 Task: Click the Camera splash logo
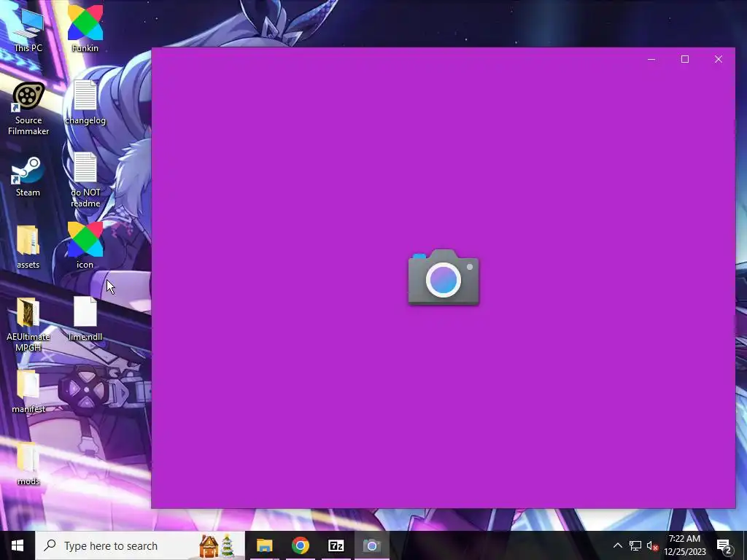coord(444,277)
